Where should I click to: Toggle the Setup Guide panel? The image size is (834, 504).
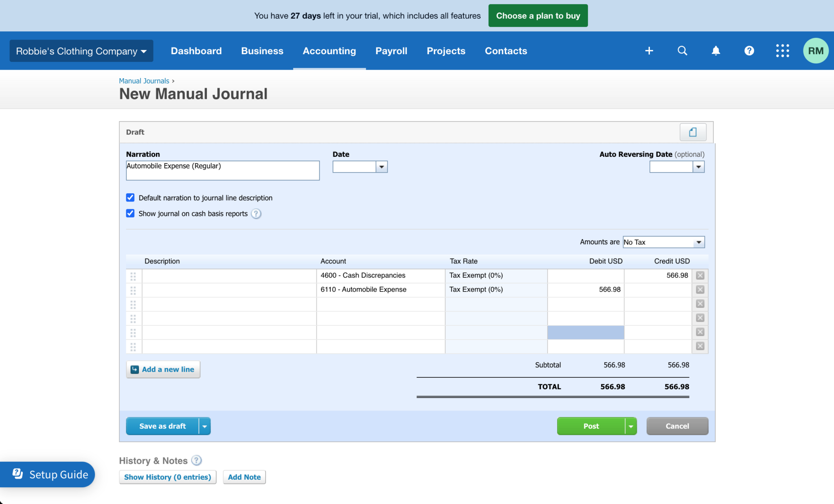48,474
